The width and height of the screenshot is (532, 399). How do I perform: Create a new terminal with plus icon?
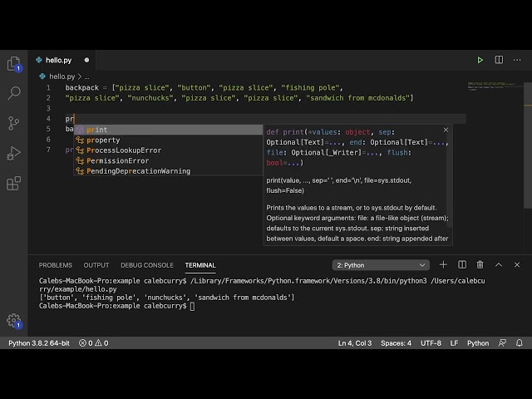click(443, 264)
